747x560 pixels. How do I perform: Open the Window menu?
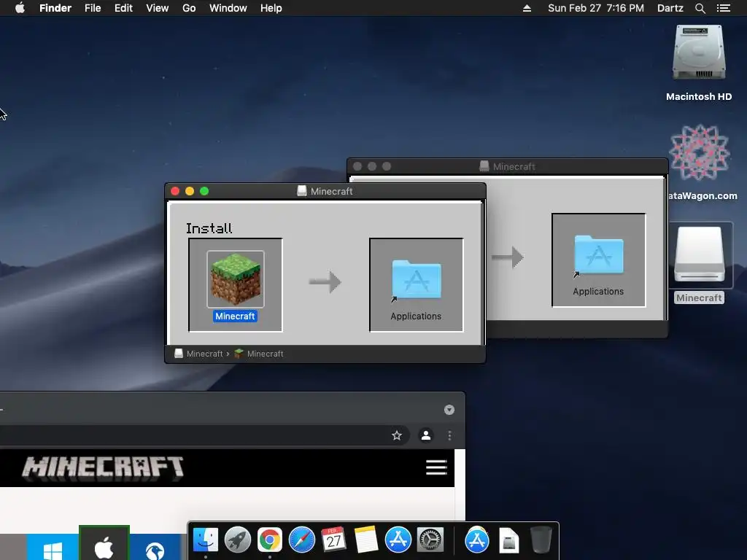coord(228,8)
